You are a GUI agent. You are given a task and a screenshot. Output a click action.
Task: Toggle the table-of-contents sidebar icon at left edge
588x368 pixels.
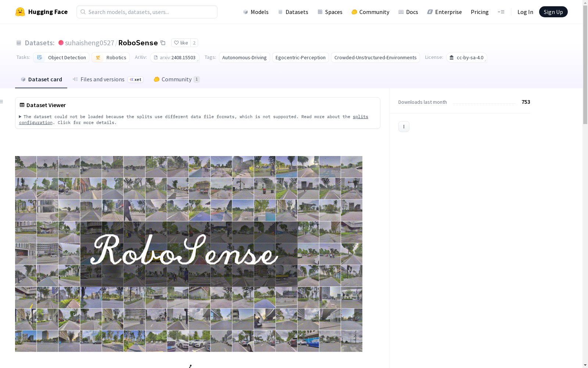2,102
